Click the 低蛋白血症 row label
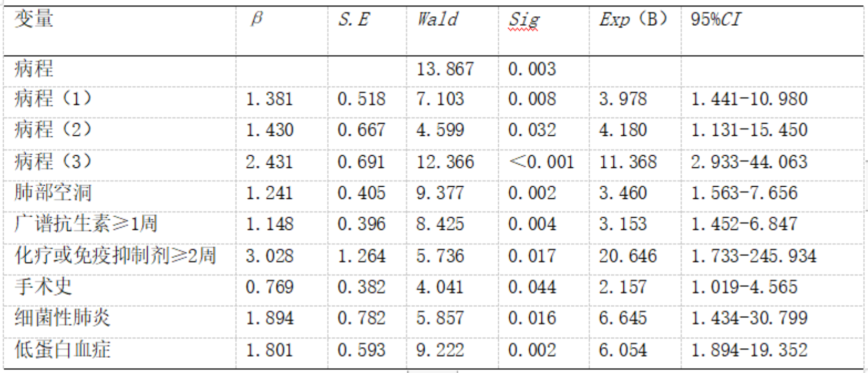This screenshot has height=373, width=868. [62, 349]
